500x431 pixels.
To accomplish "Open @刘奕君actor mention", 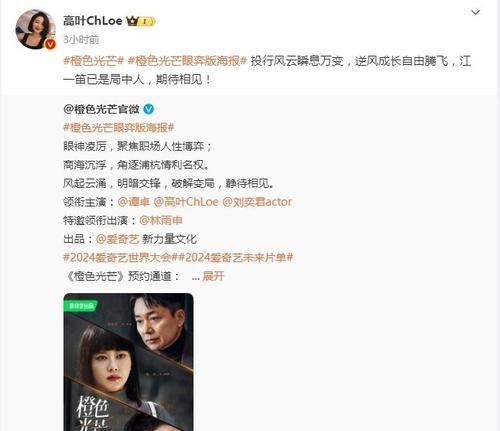I will point(257,202).
